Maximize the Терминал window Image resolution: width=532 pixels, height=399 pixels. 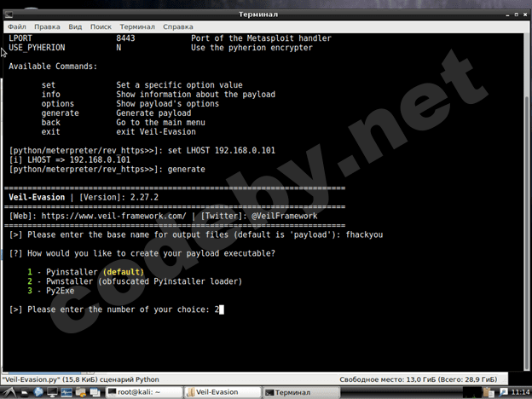pyautogui.click(x=517, y=14)
